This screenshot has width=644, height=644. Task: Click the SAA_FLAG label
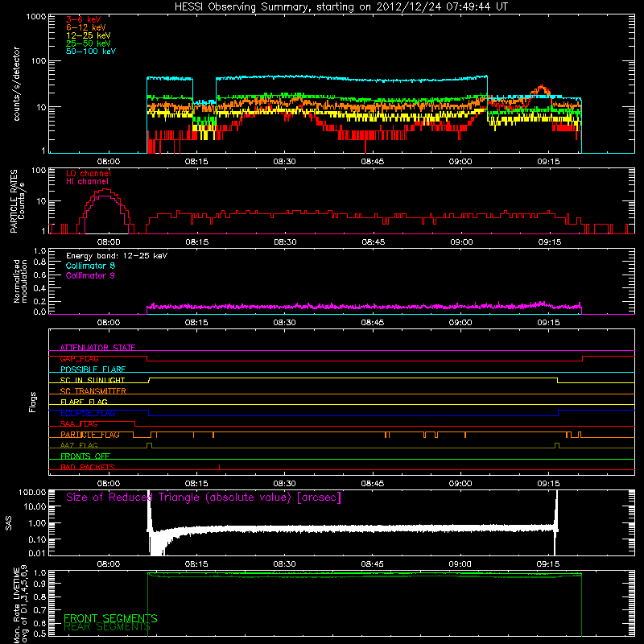pos(79,424)
